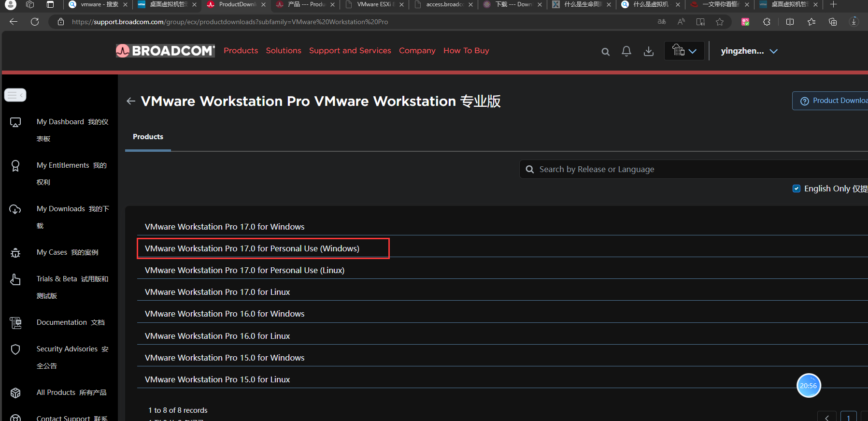
Task: Click the Contact Support lifebuoy icon
Action: click(15, 418)
